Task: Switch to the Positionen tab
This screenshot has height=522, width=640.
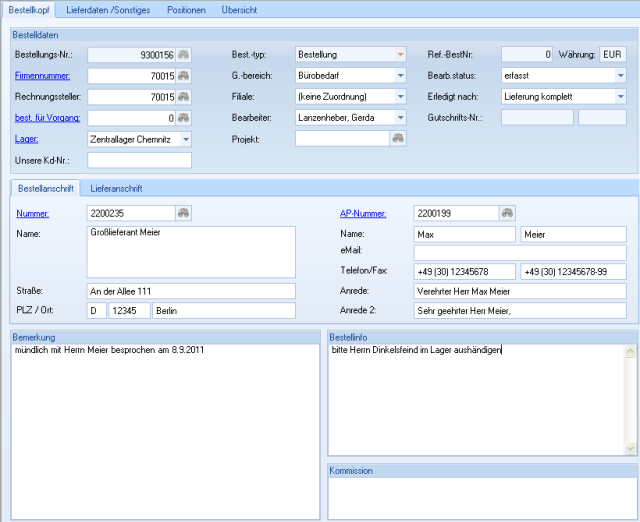Action: (186, 9)
